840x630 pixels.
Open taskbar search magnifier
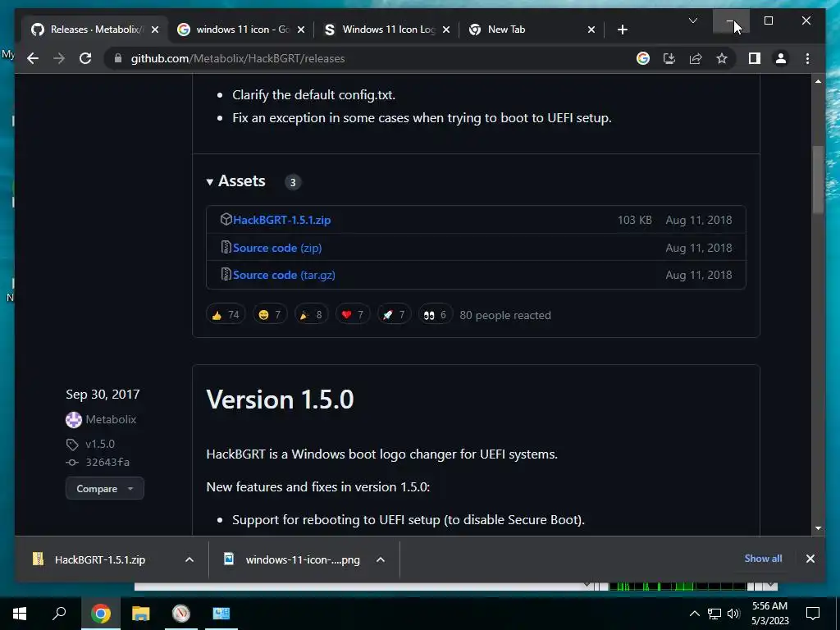coord(59,614)
